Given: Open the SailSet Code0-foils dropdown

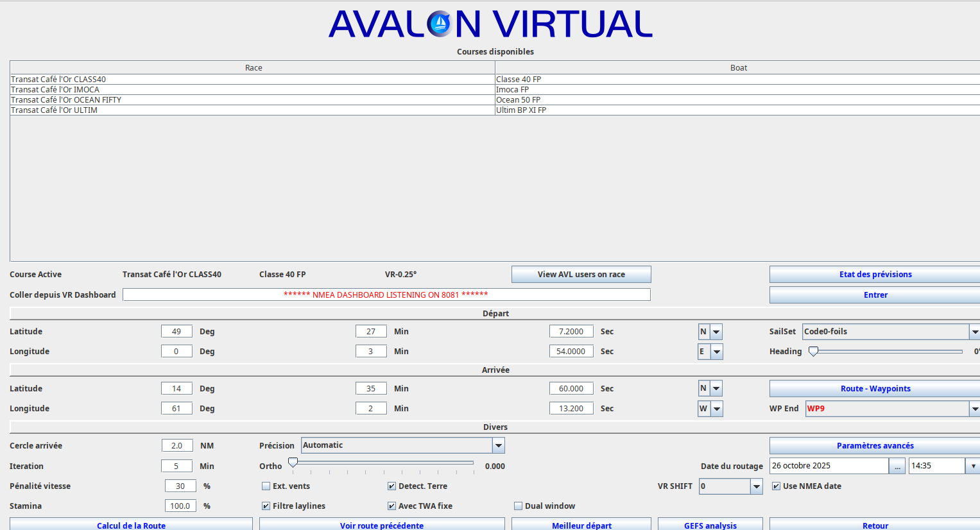Looking at the screenshot, I should pyautogui.click(x=975, y=331).
